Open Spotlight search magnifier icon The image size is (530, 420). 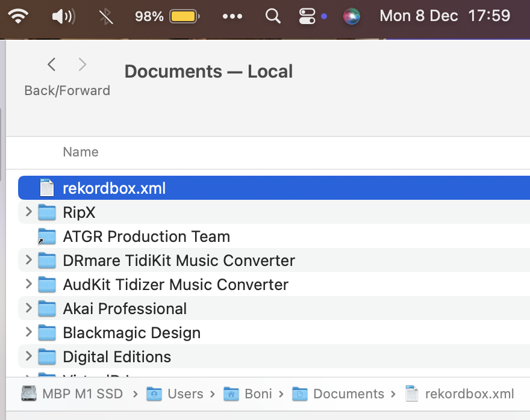tap(273, 16)
